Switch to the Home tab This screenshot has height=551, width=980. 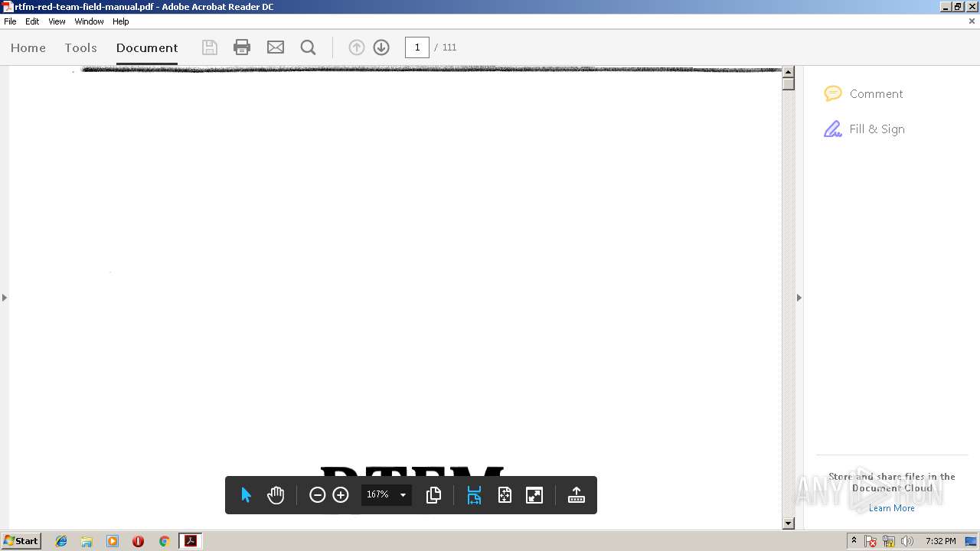[x=28, y=47]
